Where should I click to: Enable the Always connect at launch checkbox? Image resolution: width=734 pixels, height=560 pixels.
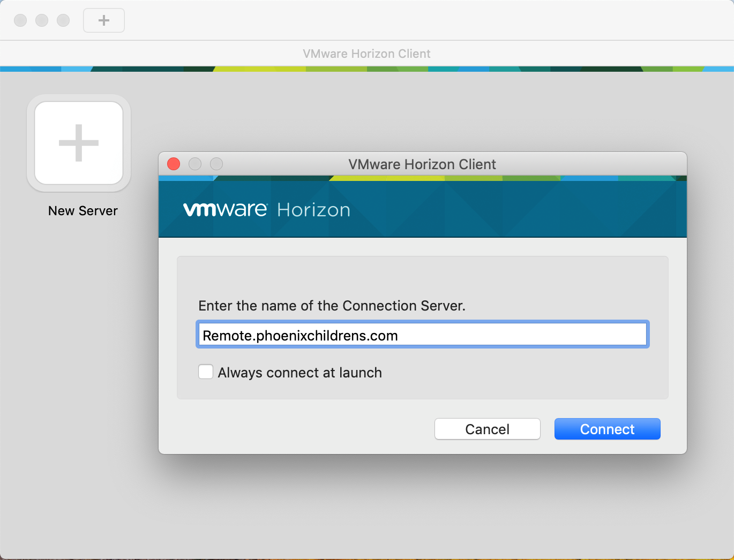tap(206, 372)
